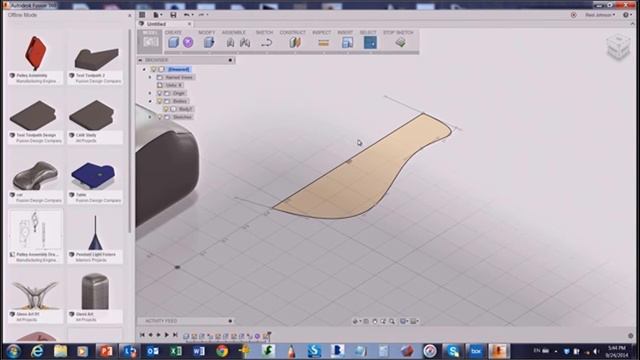Open the Model workspace switcher
The image size is (640, 360).
pyautogui.click(x=150, y=41)
